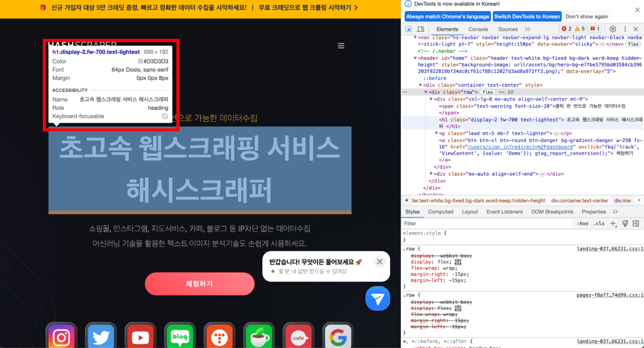Click the green coffee cup cafe icon
This screenshot has width=644, height=348.
point(259,337)
